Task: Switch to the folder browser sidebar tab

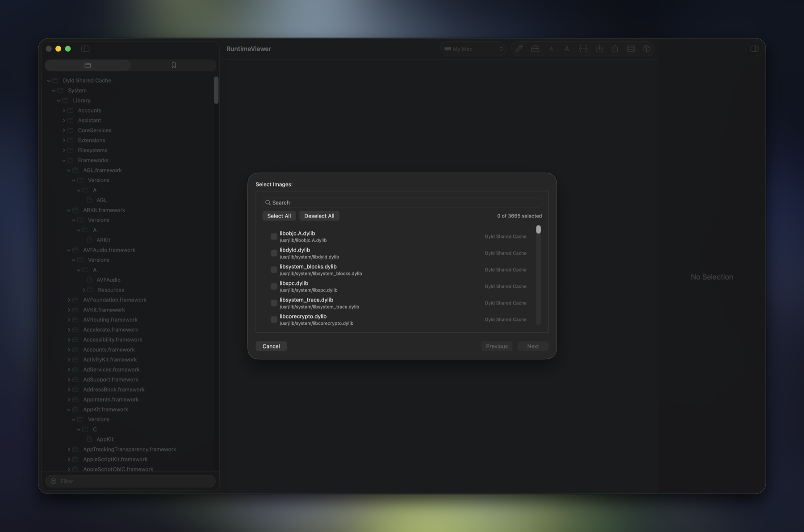Action: [x=88, y=65]
